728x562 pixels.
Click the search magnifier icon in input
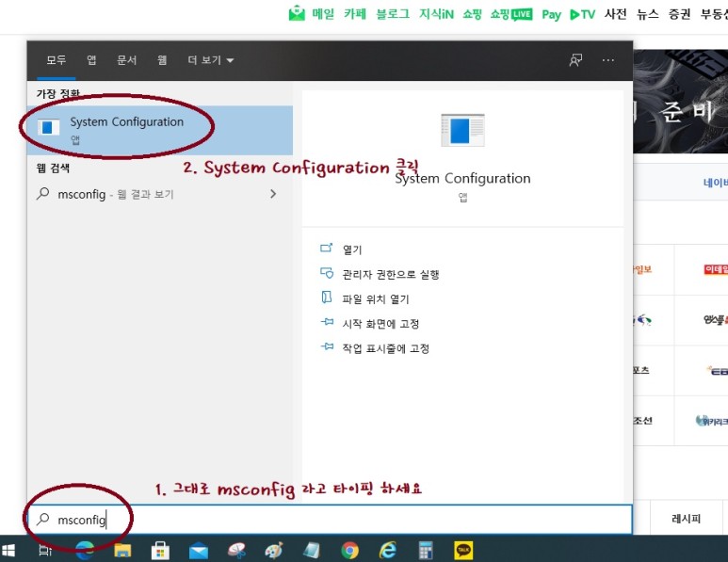coord(42,519)
